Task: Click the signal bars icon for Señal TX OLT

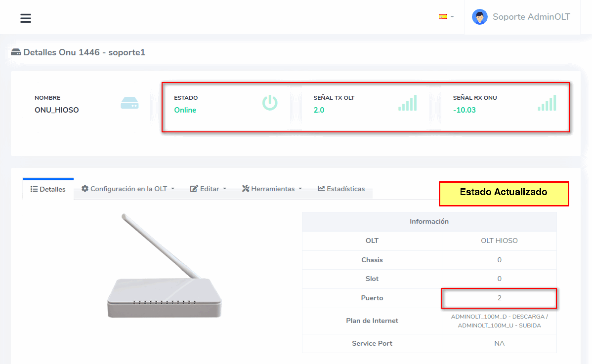Action: pos(408,103)
